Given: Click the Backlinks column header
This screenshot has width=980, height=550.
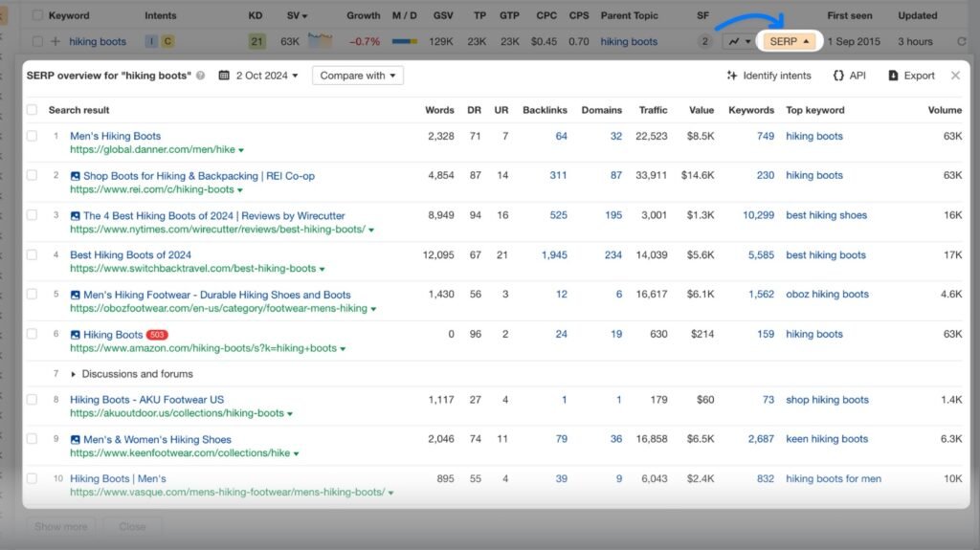Looking at the screenshot, I should tap(545, 110).
